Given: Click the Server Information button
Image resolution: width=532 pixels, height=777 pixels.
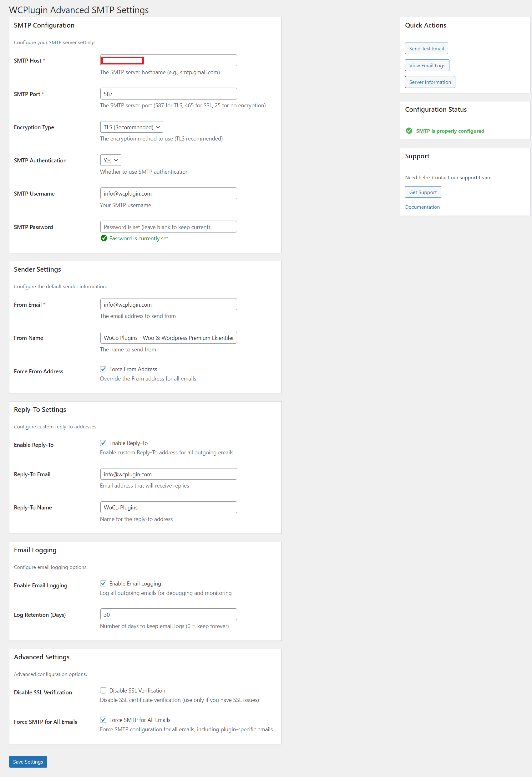Looking at the screenshot, I should 430,82.
